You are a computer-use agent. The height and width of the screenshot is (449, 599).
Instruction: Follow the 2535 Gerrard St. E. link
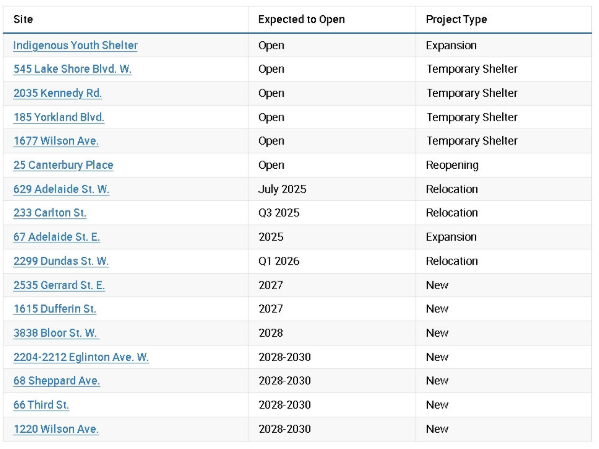point(59,285)
